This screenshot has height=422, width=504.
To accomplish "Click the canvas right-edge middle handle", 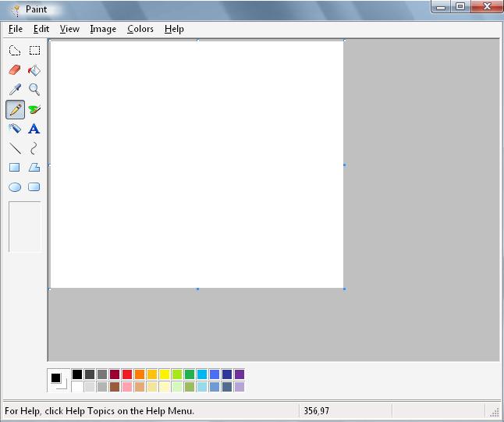I will click(345, 165).
